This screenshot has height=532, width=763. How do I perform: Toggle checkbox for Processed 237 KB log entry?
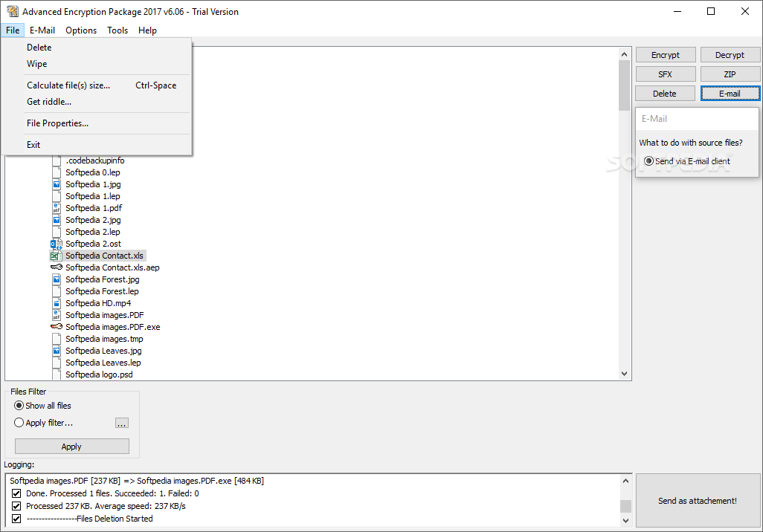click(x=16, y=506)
